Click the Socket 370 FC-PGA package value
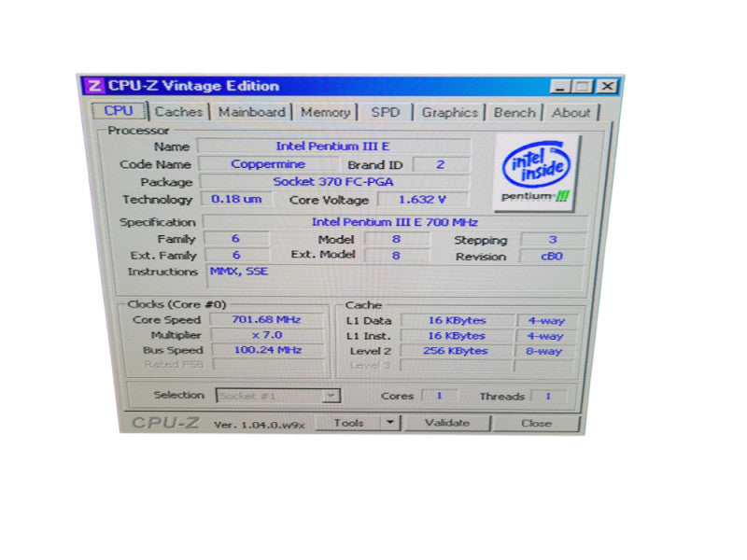The image size is (747, 560). coord(333,182)
